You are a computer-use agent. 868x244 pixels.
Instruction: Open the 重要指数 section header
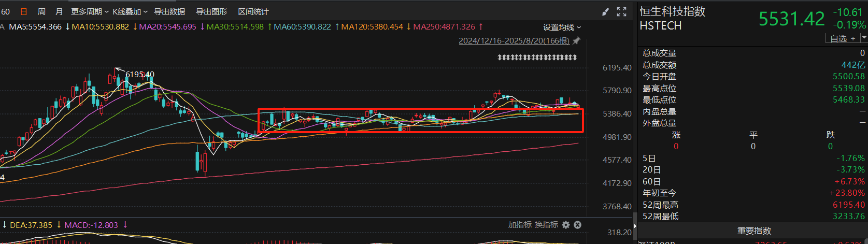tap(754, 231)
